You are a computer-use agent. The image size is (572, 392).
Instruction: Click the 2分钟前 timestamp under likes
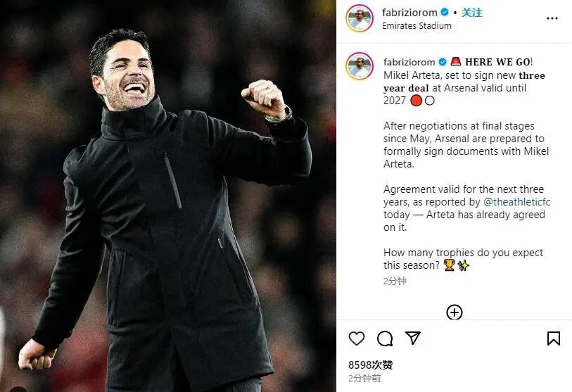pyautogui.click(x=364, y=378)
